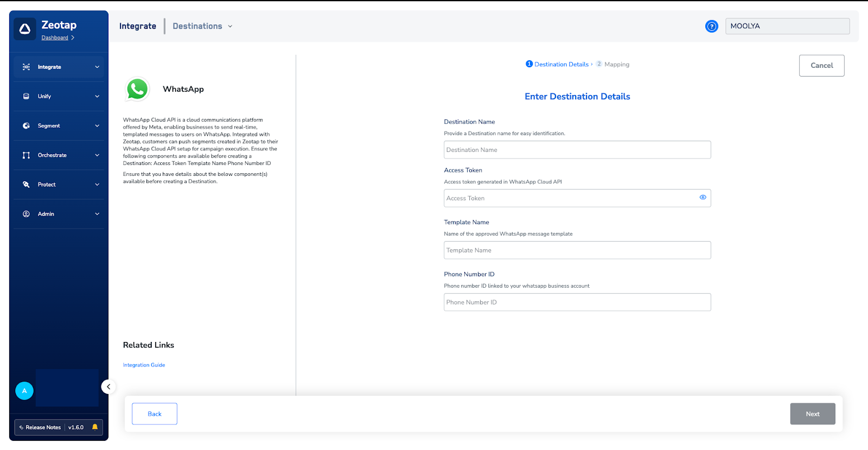This screenshot has width=868, height=450.
Task: Click the Back button
Action: coord(155,414)
